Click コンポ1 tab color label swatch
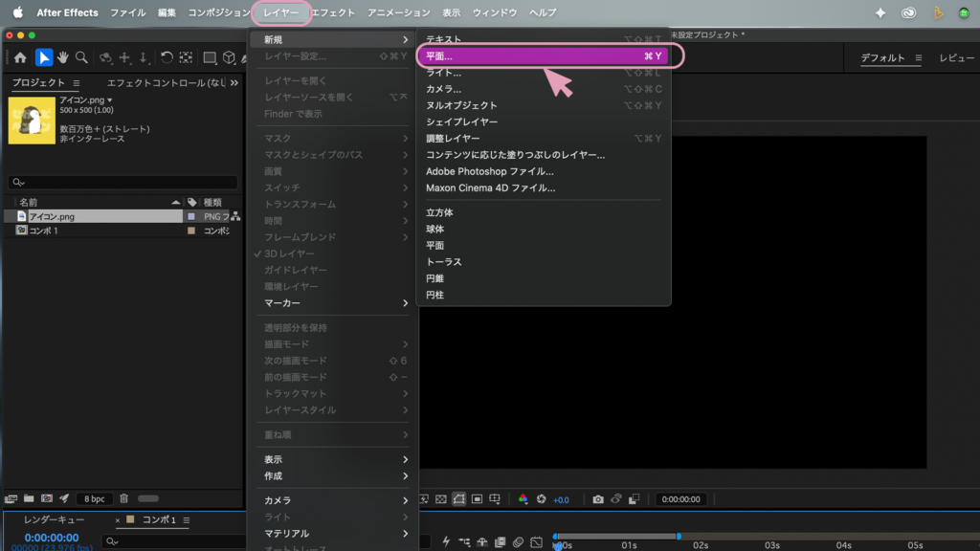 pos(130,519)
